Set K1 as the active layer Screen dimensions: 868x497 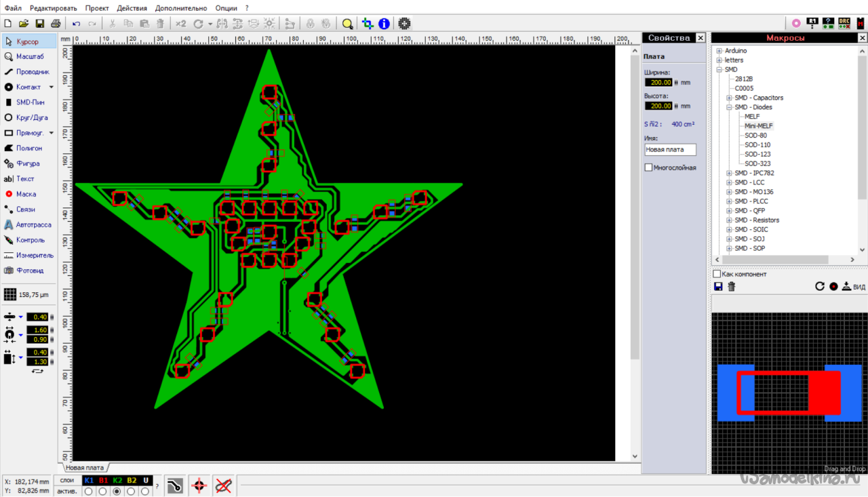point(88,491)
